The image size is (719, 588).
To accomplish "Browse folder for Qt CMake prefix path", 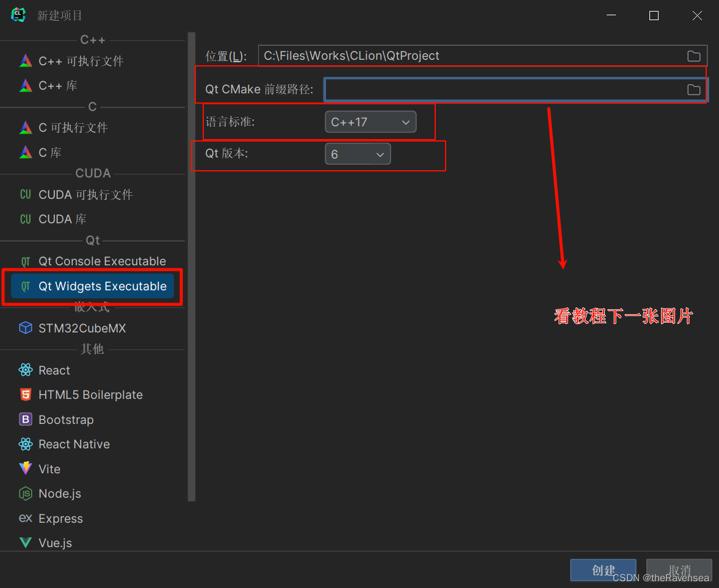I will pos(693,90).
